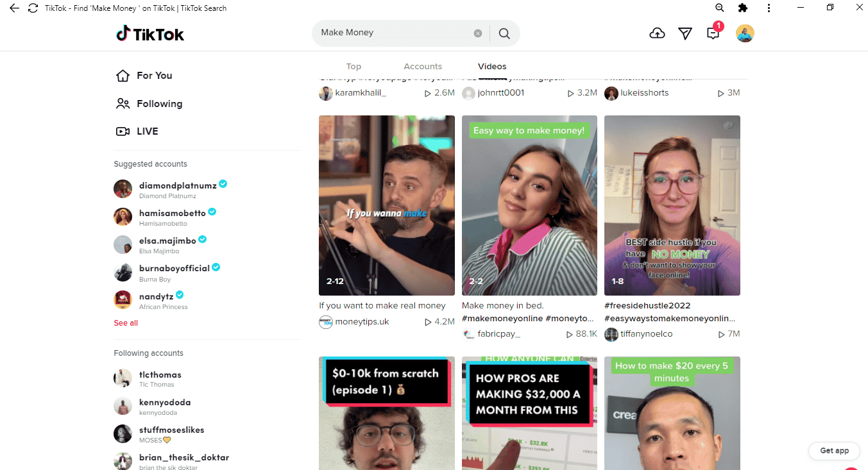Click in the Make Money search box
868x470 pixels.
coord(391,33)
